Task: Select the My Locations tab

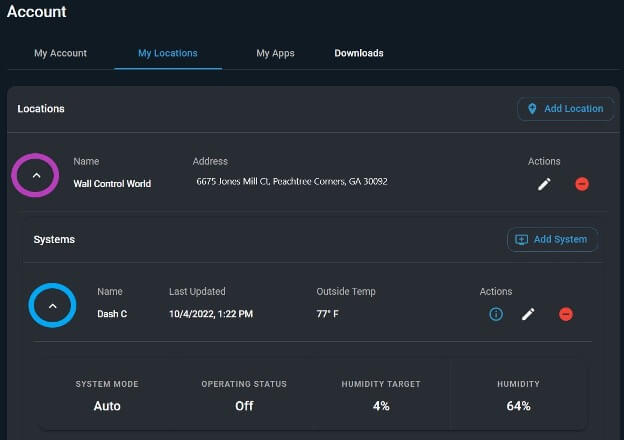Action: coord(168,53)
